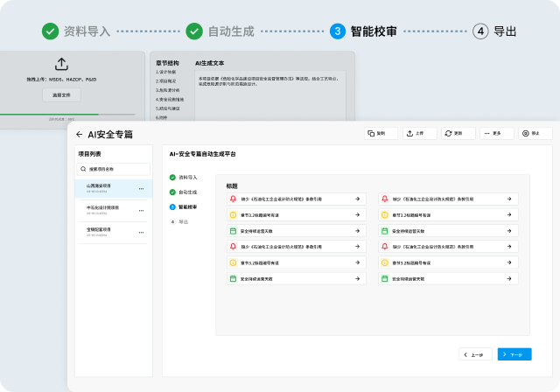The width and height of the screenshot is (560, 392).
Task: Click the yellow info icon in the right column's second card
Action: pyautogui.click(x=385, y=215)
